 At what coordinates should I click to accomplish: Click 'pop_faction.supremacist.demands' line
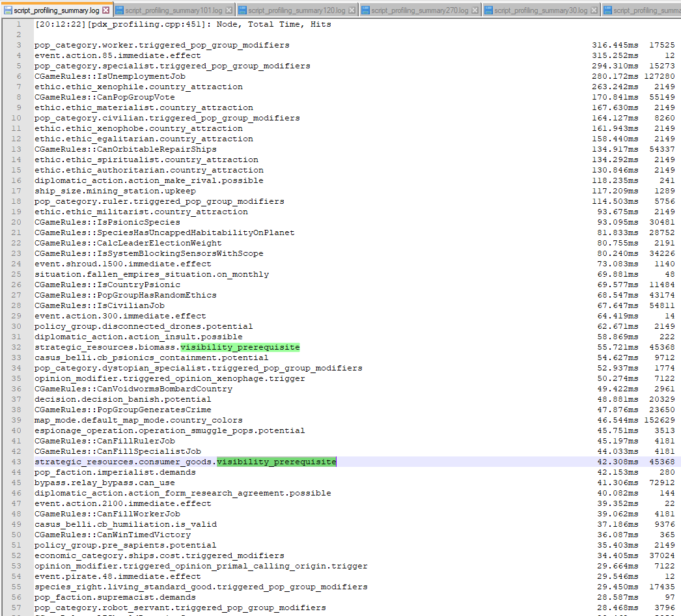(115, 598)
